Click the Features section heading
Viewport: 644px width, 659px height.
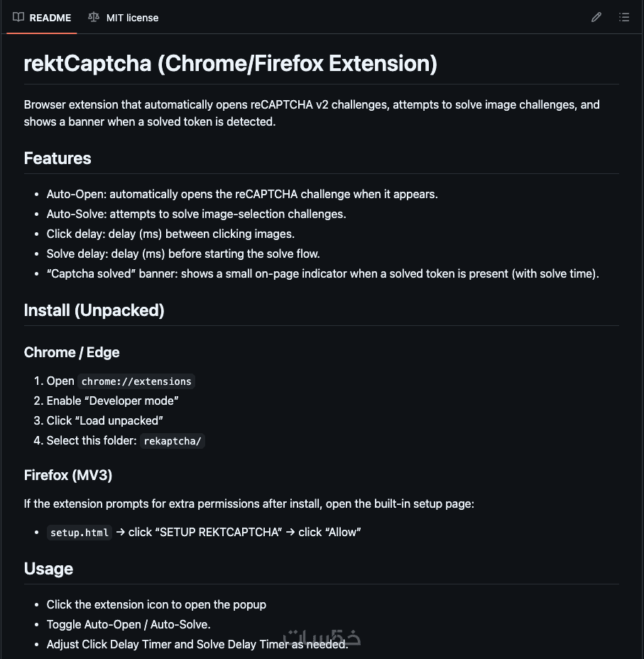58,158
